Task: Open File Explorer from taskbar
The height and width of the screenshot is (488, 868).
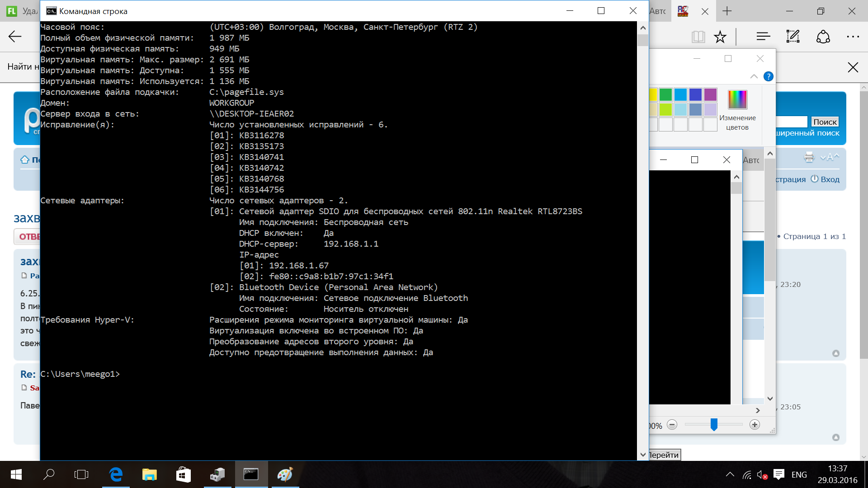Action: [150, 474]
